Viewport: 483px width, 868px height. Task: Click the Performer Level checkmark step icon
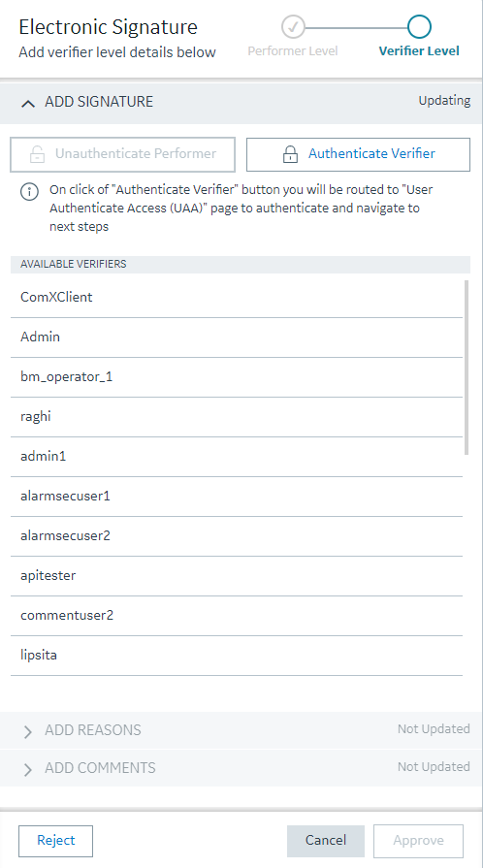point(293,26)
